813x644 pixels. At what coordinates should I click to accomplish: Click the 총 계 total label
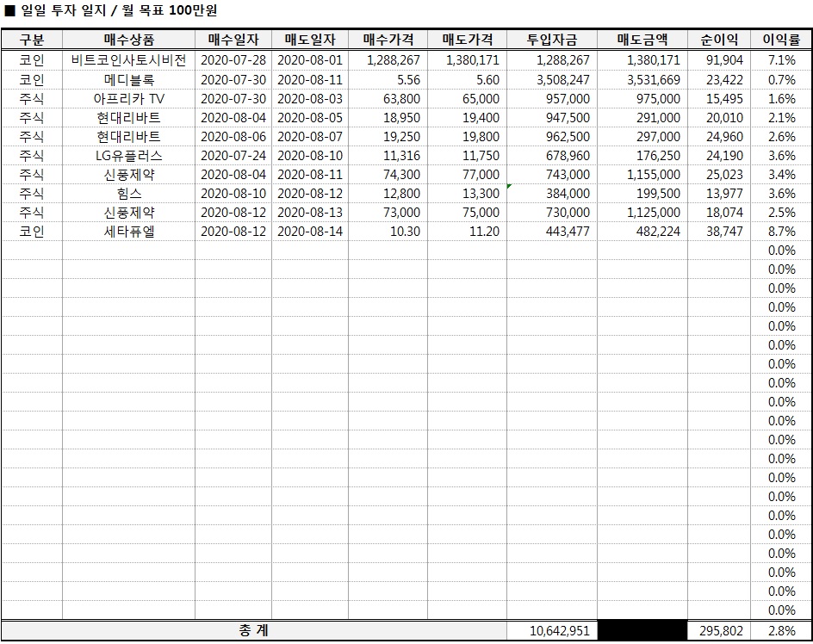pos(253,630)
